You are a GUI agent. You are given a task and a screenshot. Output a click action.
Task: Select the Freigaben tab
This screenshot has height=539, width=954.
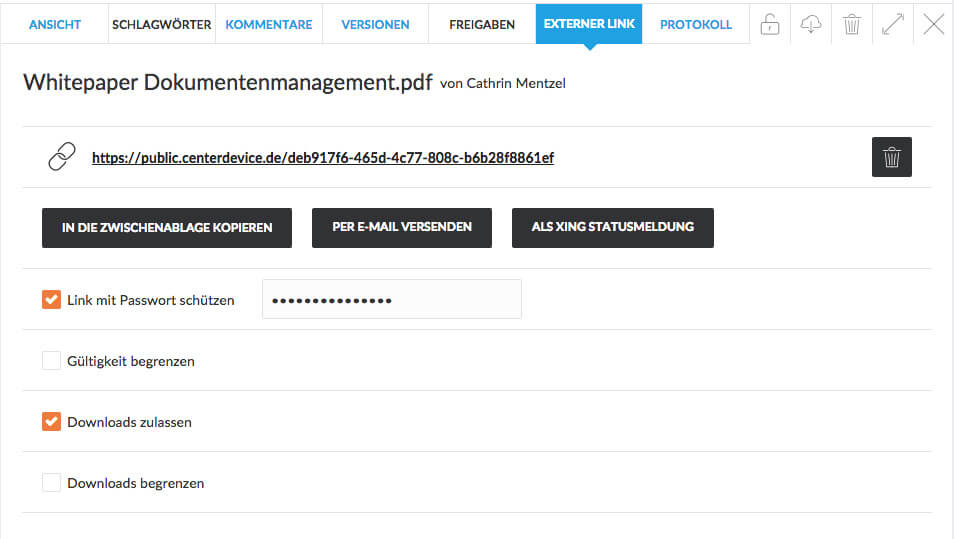482,24
